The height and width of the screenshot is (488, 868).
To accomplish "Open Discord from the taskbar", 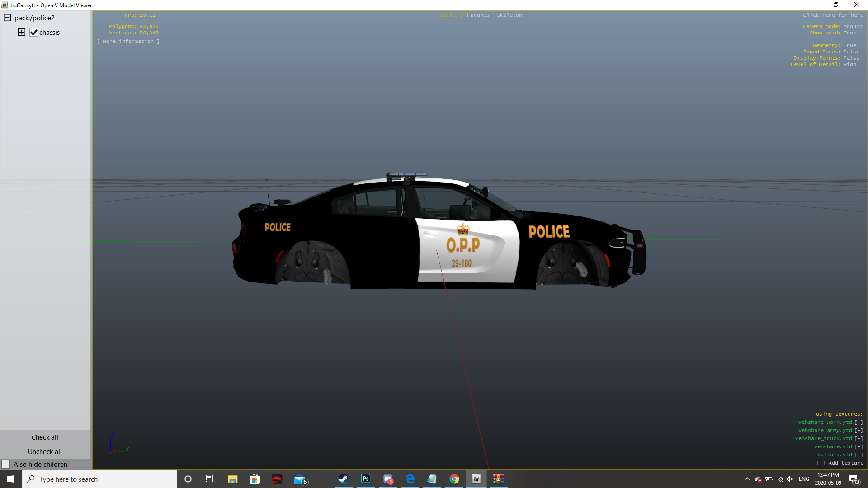I will click(x=388, y=479).
